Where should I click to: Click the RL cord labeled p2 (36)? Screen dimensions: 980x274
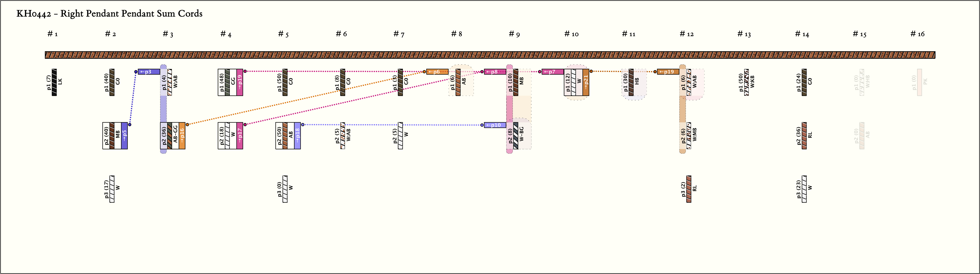pos(804,136)
